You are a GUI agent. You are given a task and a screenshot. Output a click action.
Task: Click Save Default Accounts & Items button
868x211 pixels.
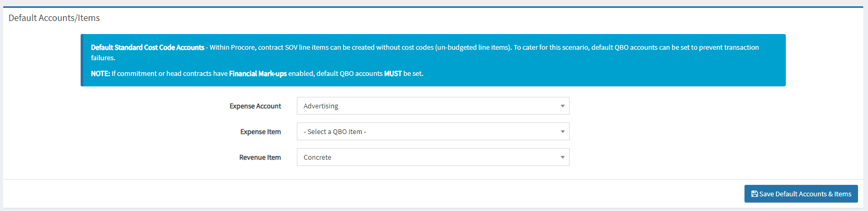801,194
